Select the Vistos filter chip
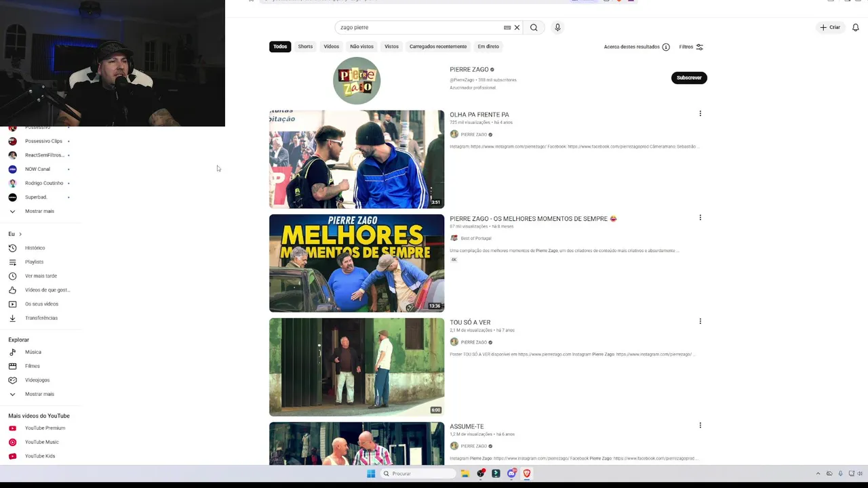The image size is (868, 488). [x=392, y=47]
